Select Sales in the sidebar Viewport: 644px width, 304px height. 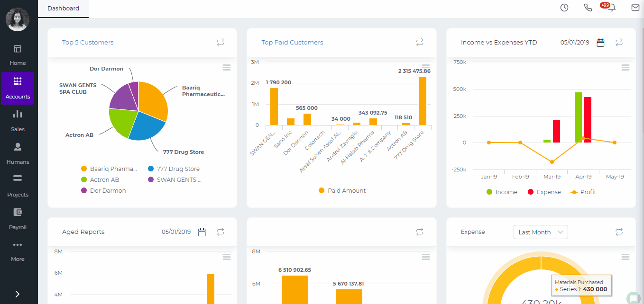pyautogui.click(x=18, y=120)
